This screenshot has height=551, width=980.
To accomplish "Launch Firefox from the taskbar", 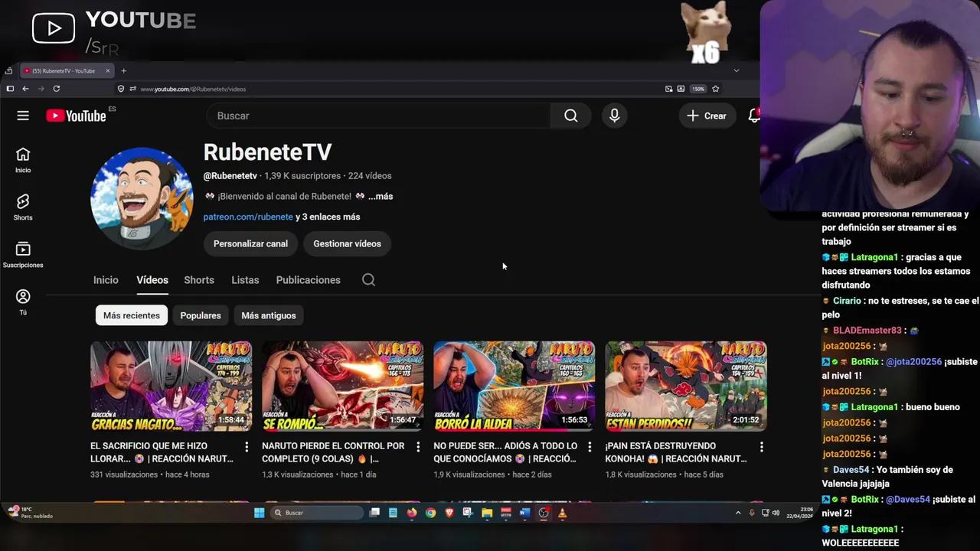I will [412, 513].
